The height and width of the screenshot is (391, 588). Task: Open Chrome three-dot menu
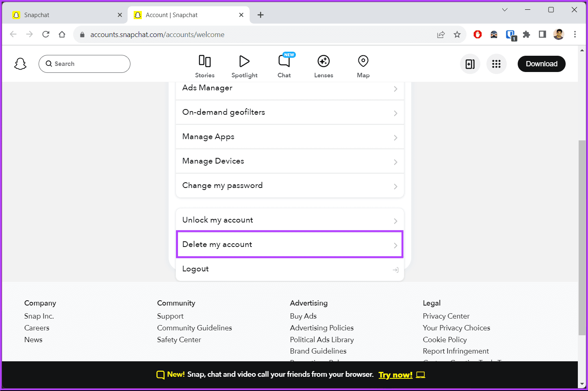pyautogui.click(x=575, y=35)
